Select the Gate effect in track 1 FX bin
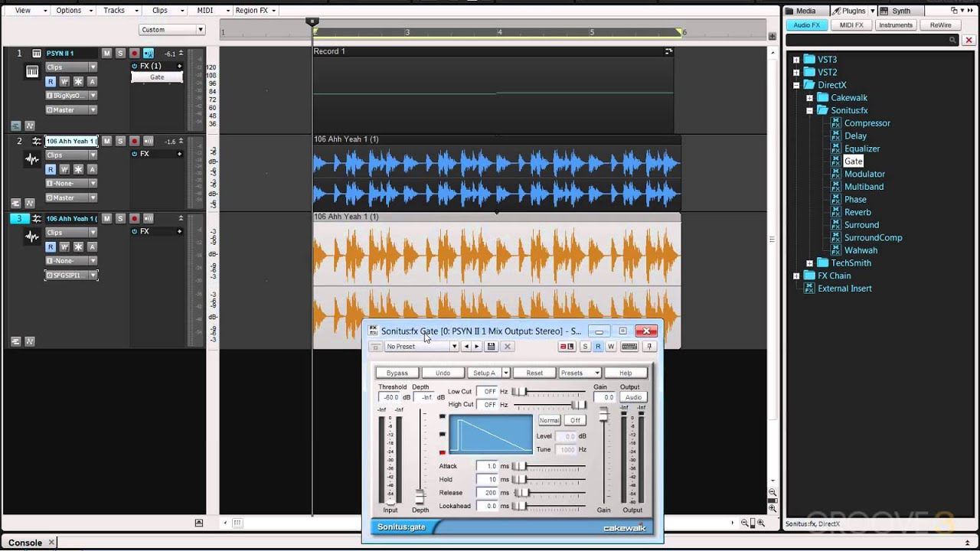This screenshot has height=551, width=980. tap(157, 77)
